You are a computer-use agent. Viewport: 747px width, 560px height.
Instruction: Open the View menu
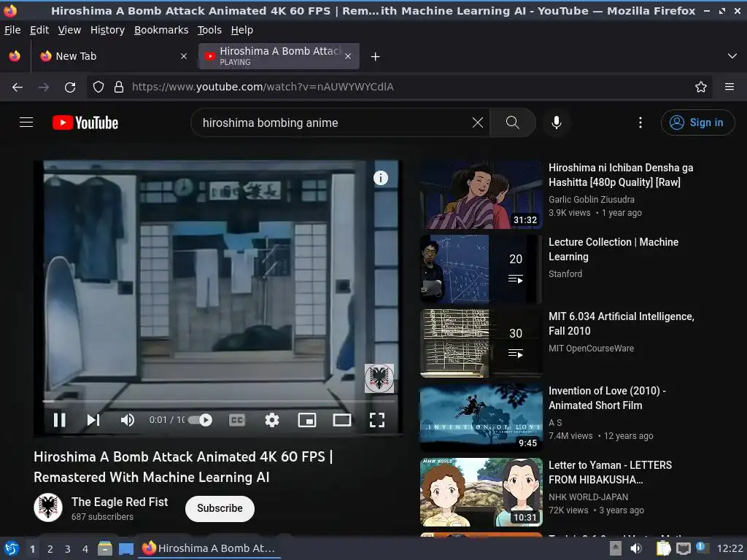point(69,30)
